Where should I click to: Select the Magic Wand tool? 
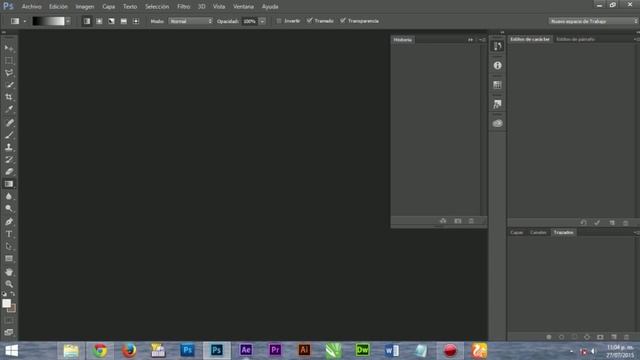click(9, 85)
